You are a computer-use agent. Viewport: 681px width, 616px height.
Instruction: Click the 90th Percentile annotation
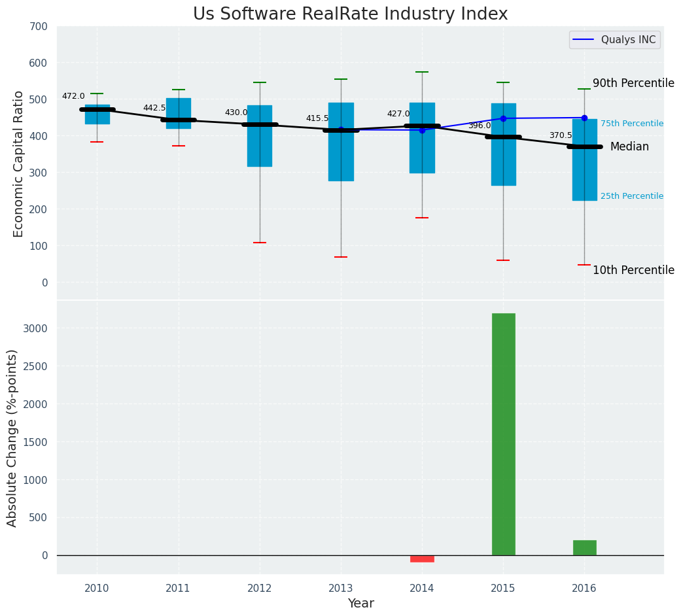(x=634, y=83)
